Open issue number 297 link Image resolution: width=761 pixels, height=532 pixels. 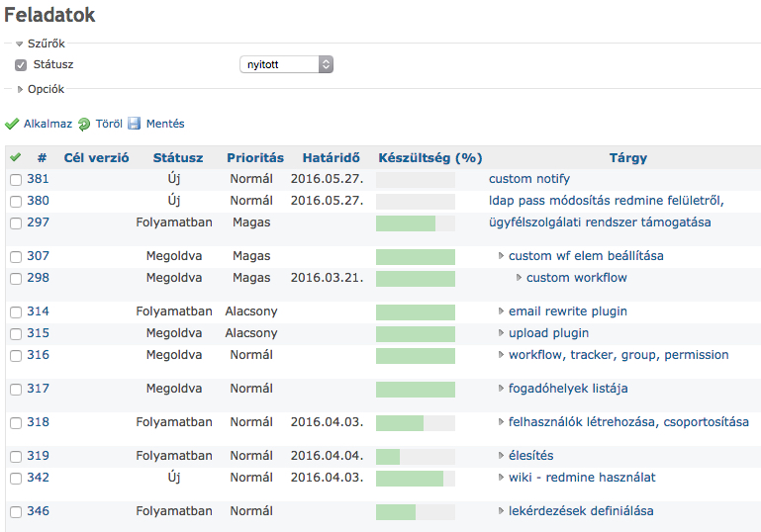(38, 222)
